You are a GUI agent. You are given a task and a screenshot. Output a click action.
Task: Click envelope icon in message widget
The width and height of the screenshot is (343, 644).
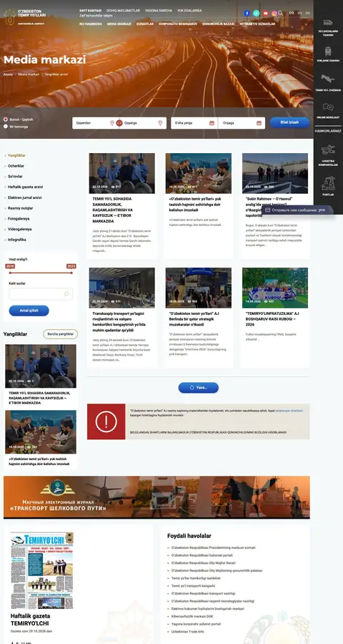click(x=268, y=210)
